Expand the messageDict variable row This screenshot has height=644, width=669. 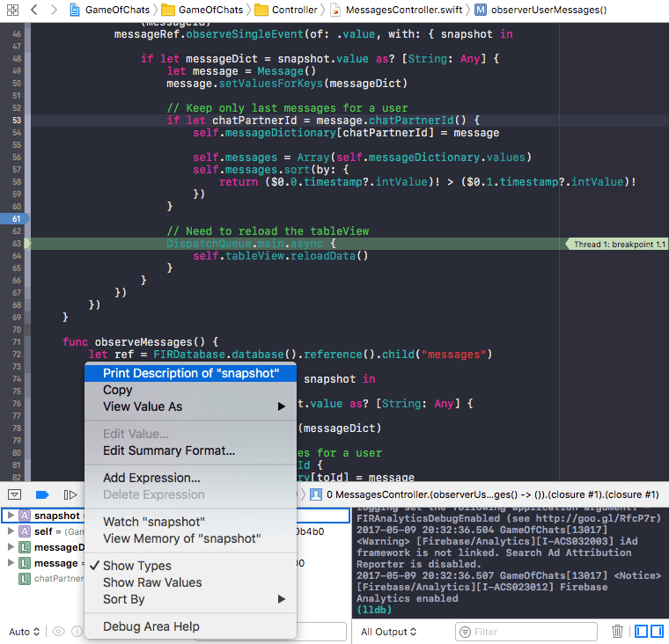11,547
